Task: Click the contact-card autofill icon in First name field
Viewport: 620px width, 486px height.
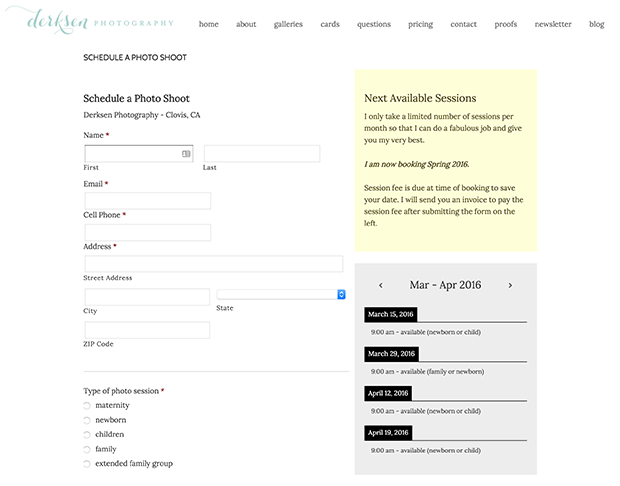Action: (x=186, y=153)
